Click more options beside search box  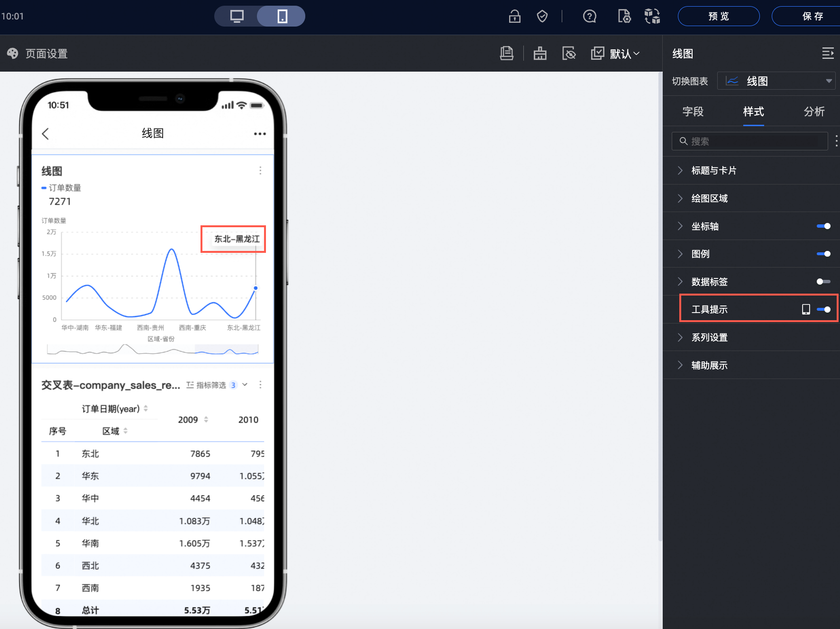pyautogui.click(x=836, y=141)
